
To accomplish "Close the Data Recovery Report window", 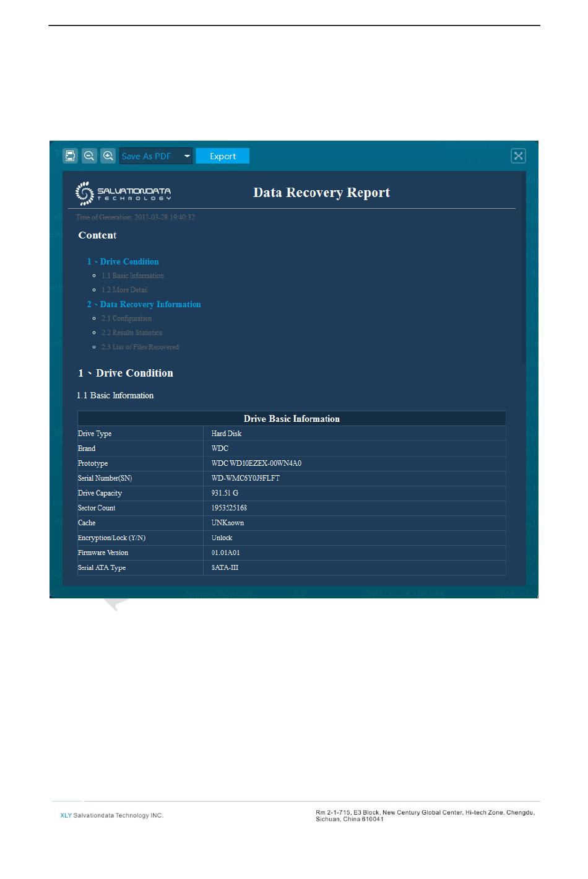I will (x=519, y=156).
